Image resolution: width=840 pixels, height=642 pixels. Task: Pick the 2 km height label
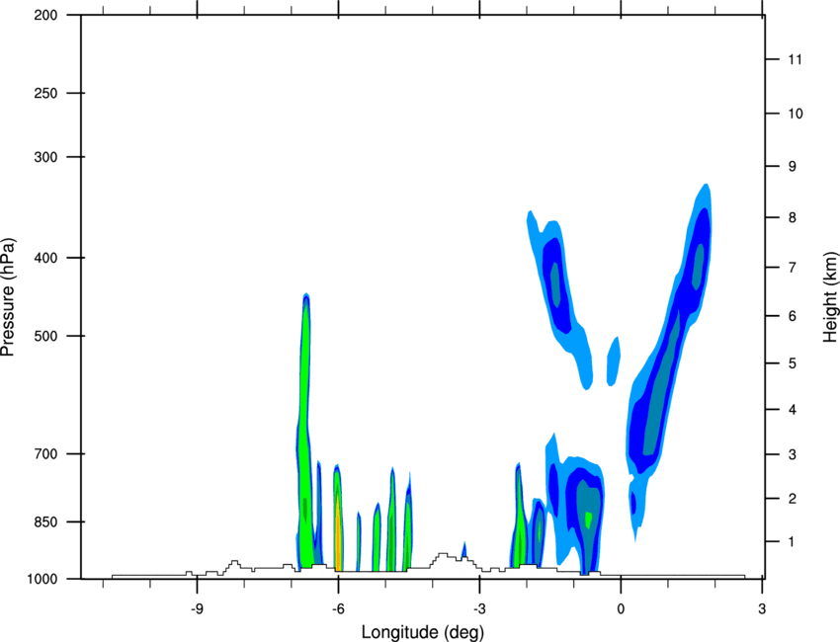click(x=792, y=499)
